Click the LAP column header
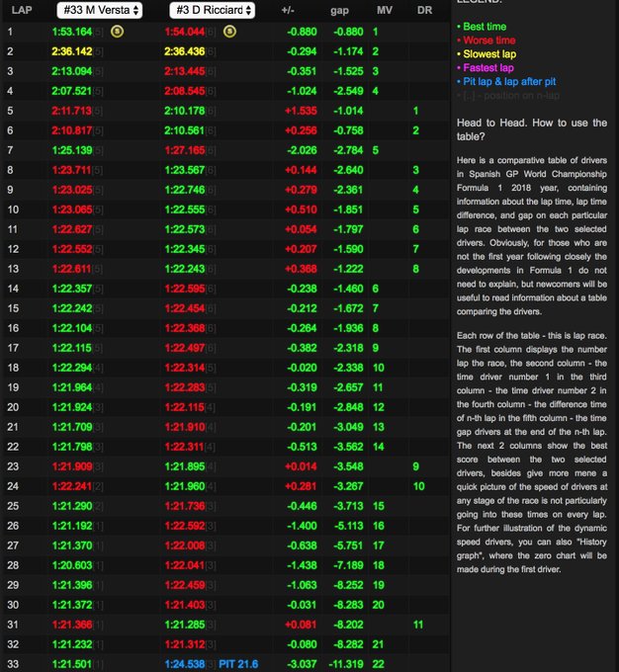Viewport: 619px width, 672px height. 22,10
